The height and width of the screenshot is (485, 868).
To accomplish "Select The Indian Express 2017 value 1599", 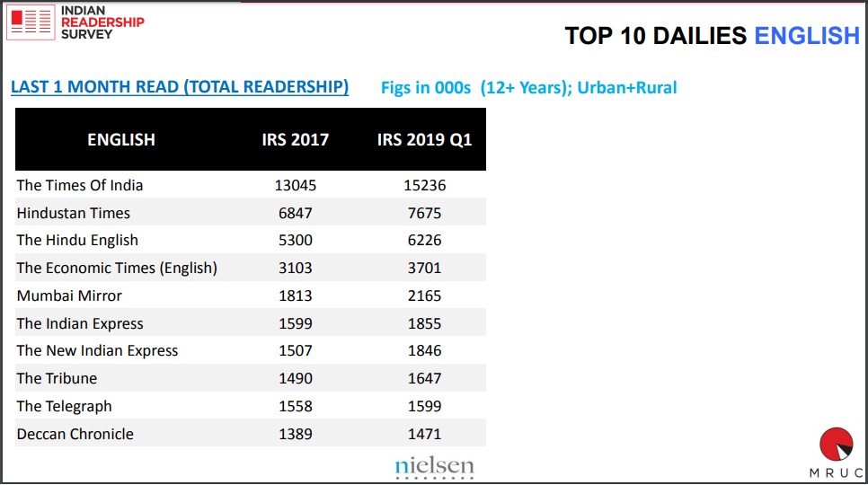I will [x=296, y=323].
